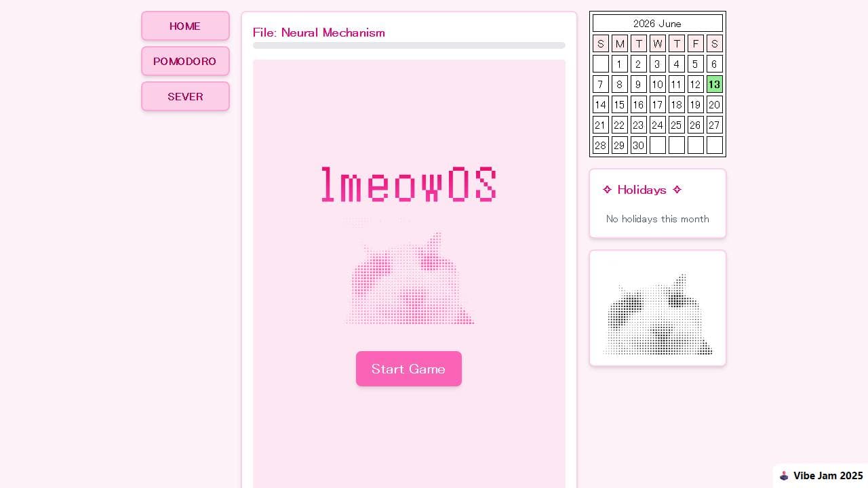Select June 4 in the calendar

coord(677,64)
